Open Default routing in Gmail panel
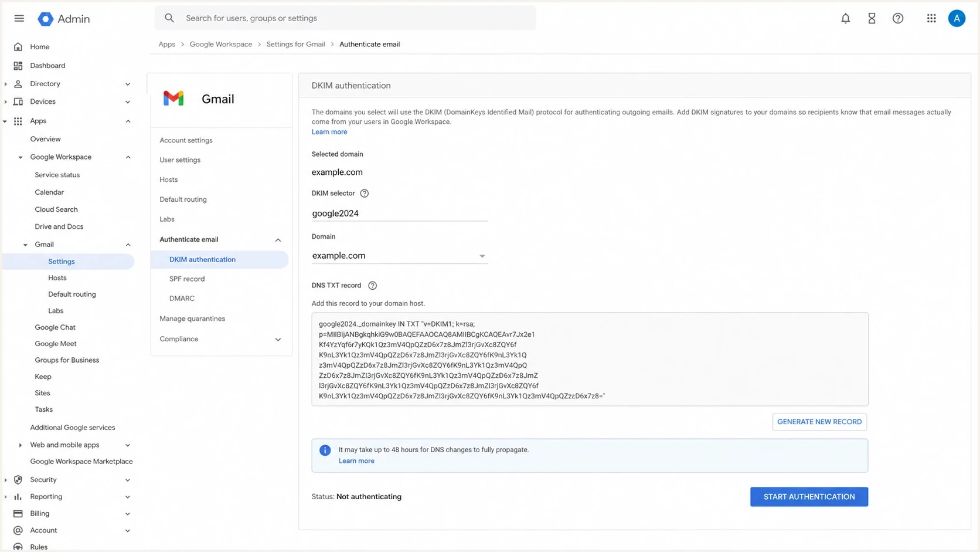This screenshot has height=552, width=980. click(183, 199)
